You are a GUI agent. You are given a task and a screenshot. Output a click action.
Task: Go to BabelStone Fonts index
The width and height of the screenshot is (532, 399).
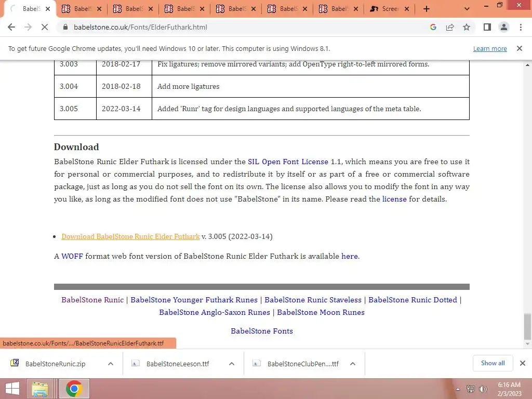pos(262,331)
